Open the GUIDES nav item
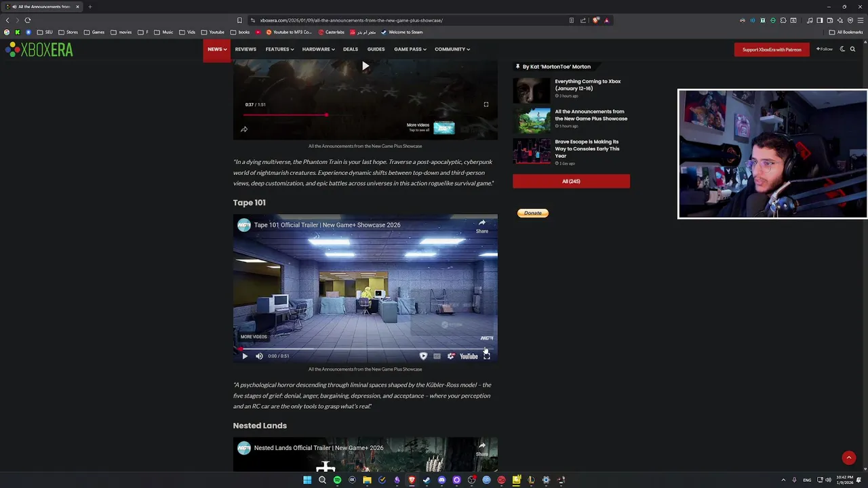 (376, 49)
